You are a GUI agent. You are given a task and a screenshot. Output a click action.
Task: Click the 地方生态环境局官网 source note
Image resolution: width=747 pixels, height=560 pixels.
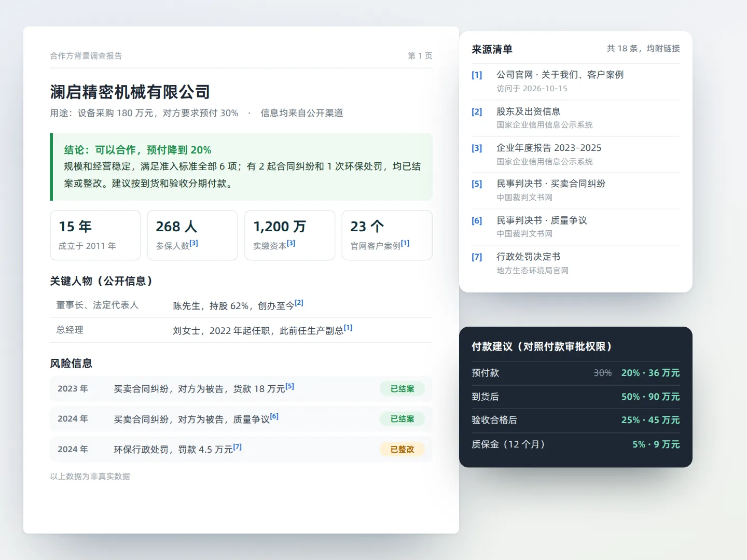point(532,271)
